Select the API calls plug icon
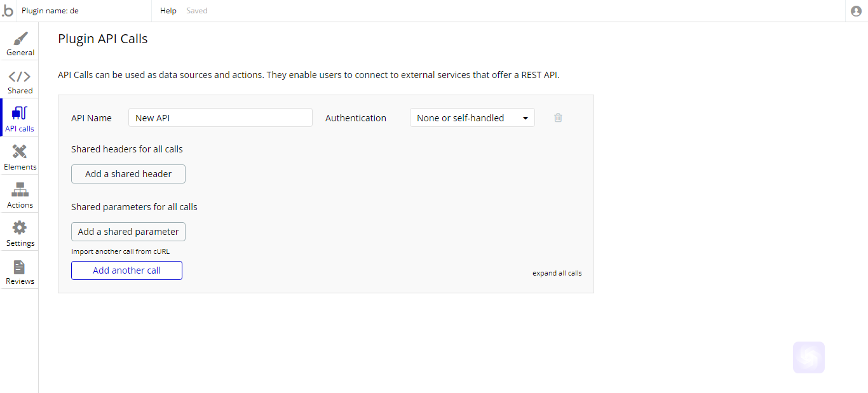 (x=20, y=114)
